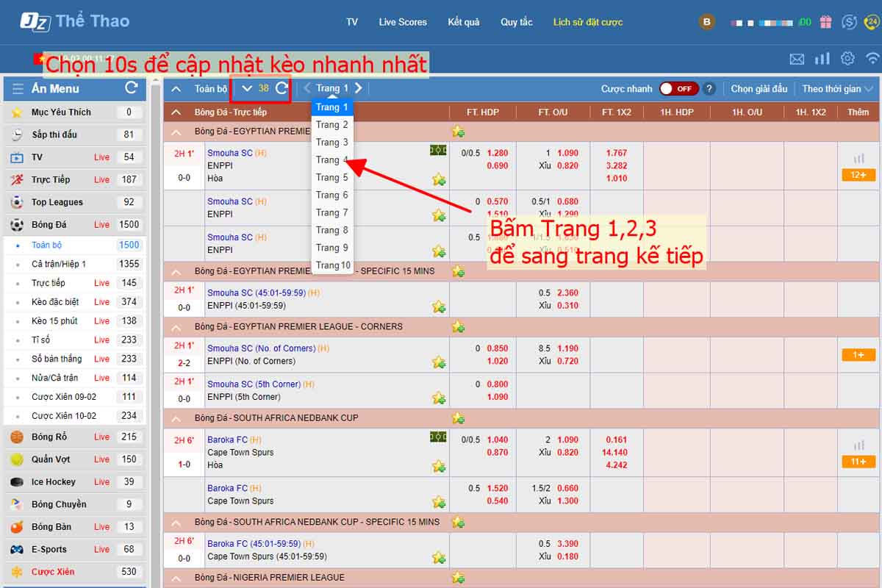882x588 pixels.
Task: Open the 24-hour phone support icon
Action: pos(872,22)
